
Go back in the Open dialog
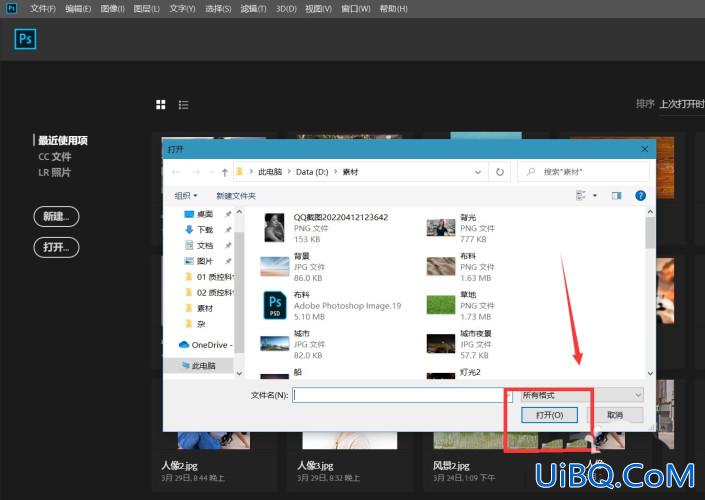176,172
